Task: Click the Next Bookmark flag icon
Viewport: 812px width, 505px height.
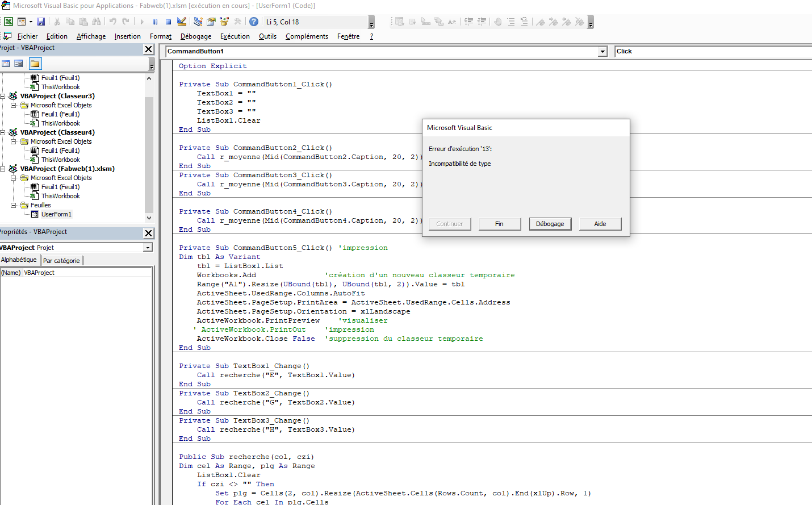Action: pos(553,22)
